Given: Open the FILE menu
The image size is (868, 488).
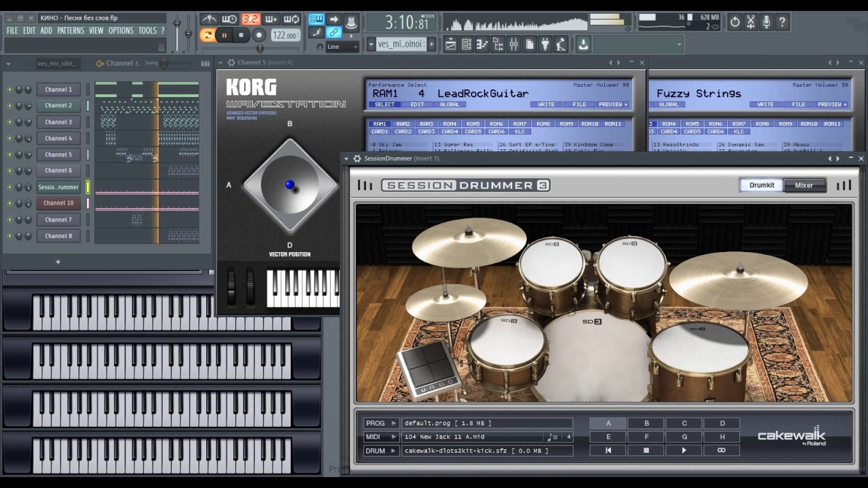Looking at the screenshot, I should [x=12, y=30].
